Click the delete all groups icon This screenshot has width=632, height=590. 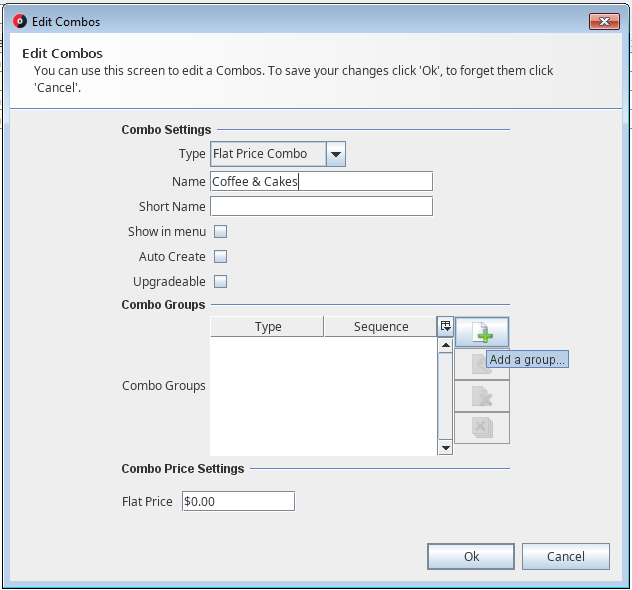click(x=482, y=428)
